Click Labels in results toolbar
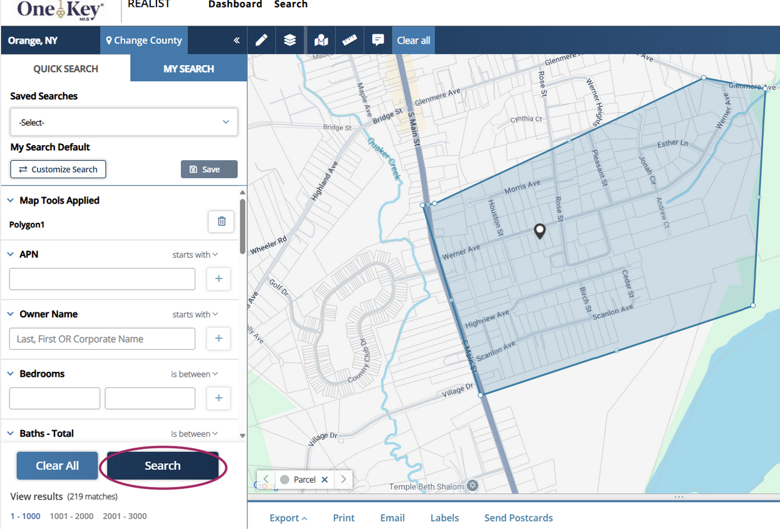780x532 pixels. 444,518
